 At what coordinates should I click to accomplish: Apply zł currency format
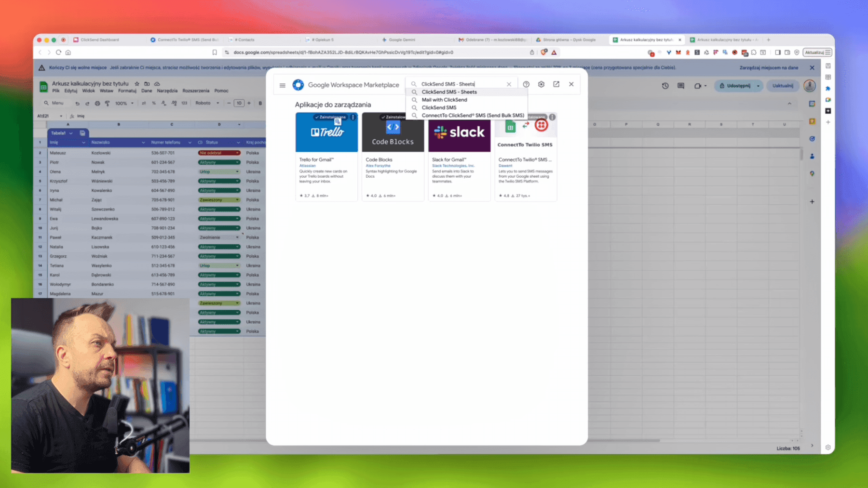[x=144, y=103]
